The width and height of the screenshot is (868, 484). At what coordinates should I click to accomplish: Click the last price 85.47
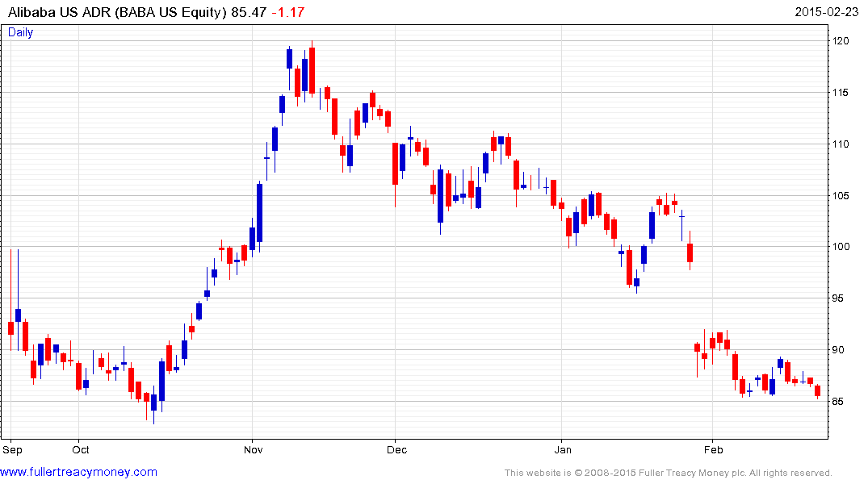(249, 12)
